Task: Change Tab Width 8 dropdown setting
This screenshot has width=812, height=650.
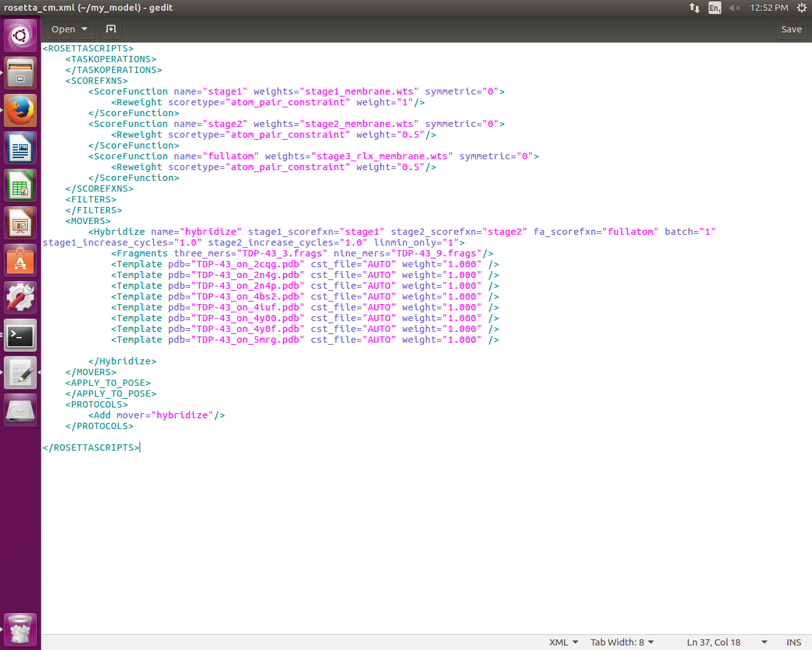Action: (622, 642)
